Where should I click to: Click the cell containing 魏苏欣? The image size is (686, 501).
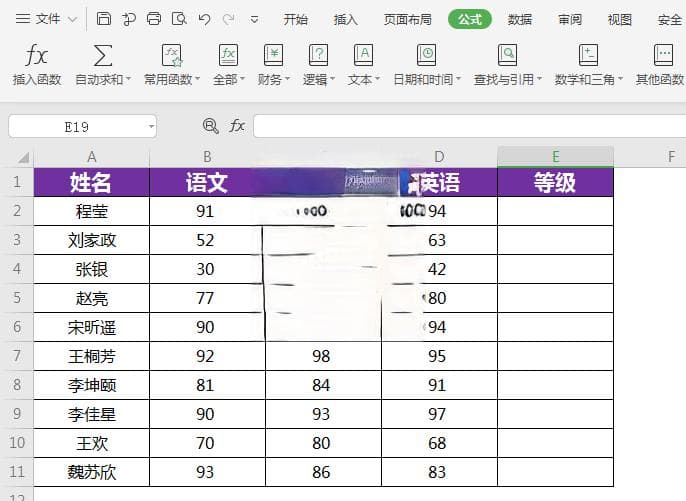(91, 472)
